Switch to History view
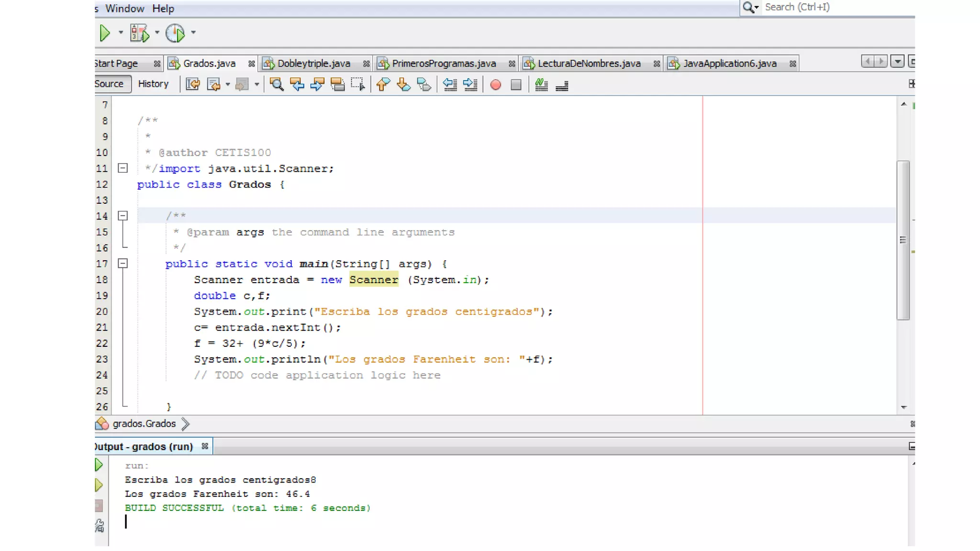Viewport: 980px width, 551px height. [x=153, y=84]
